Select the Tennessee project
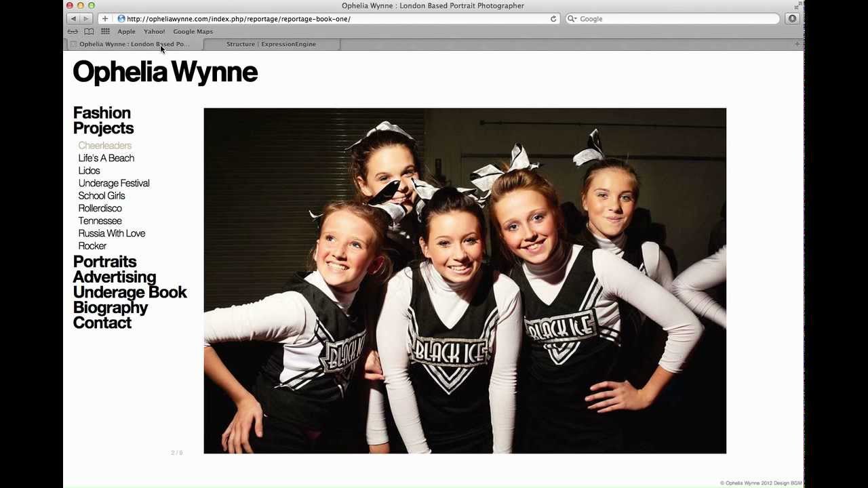Image resolution: width=868 pixels, height=488 pixels. (100, 221)
